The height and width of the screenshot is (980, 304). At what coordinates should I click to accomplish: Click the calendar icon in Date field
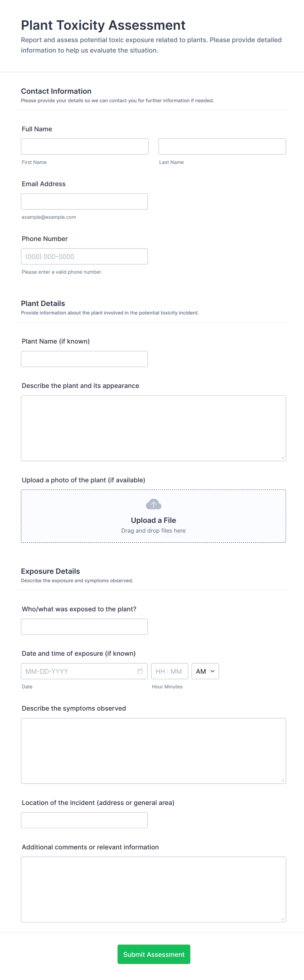click(x=140, y=671)
